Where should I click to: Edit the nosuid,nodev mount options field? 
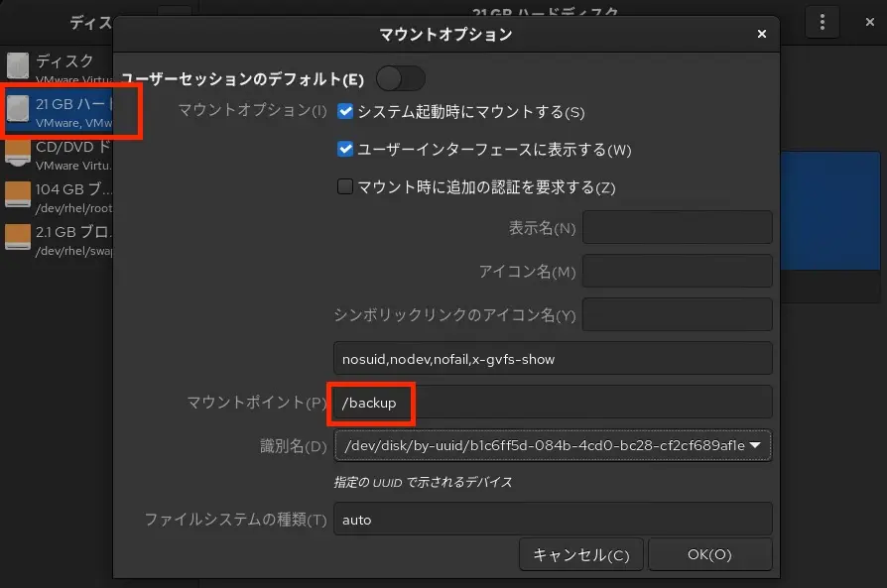tap(553, 358)
